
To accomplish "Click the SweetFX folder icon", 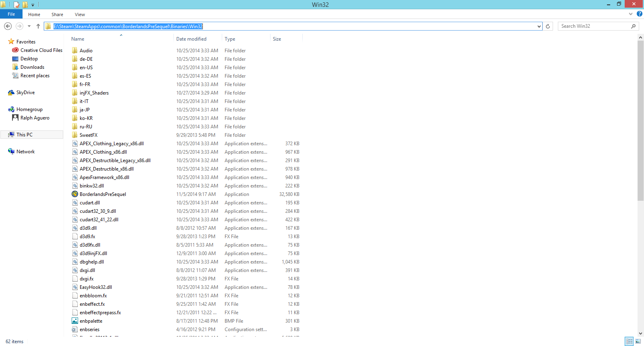I will 75,135.
